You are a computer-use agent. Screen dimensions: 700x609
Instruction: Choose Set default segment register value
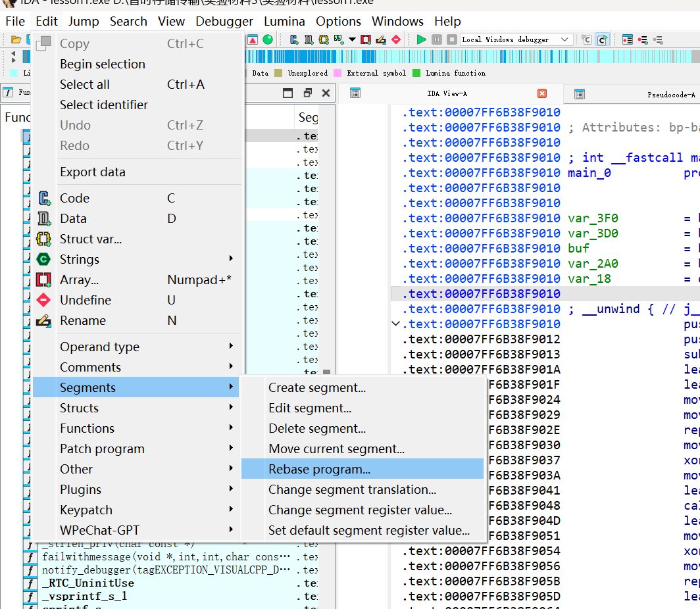[x=362, y=530]
